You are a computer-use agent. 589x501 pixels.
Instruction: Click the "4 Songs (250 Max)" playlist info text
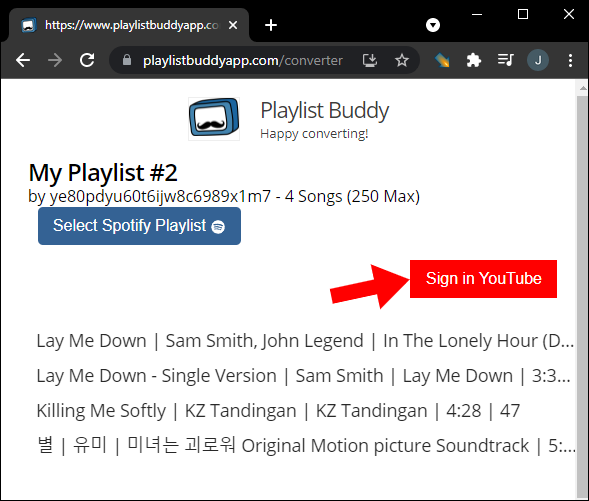tap(352, 196)
